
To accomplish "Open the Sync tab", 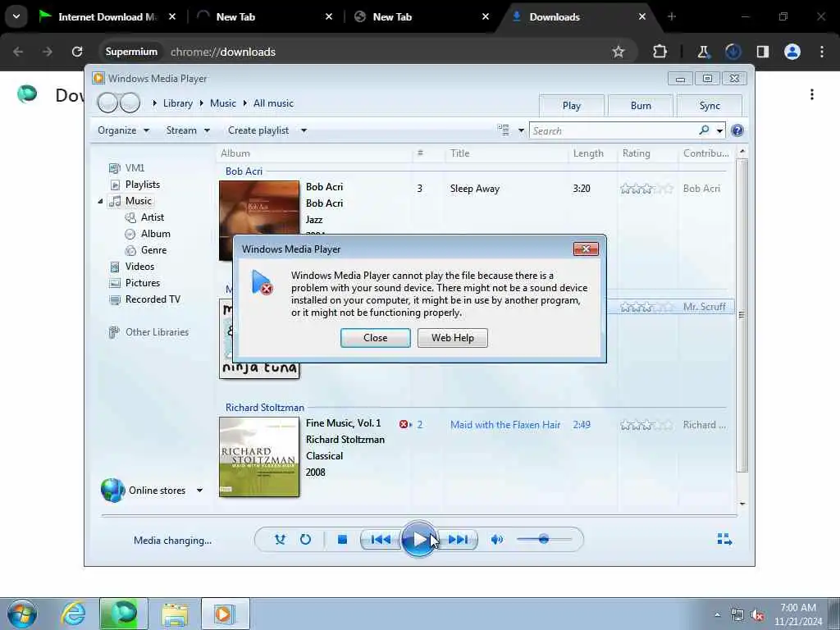I will [x=710, y=106].
